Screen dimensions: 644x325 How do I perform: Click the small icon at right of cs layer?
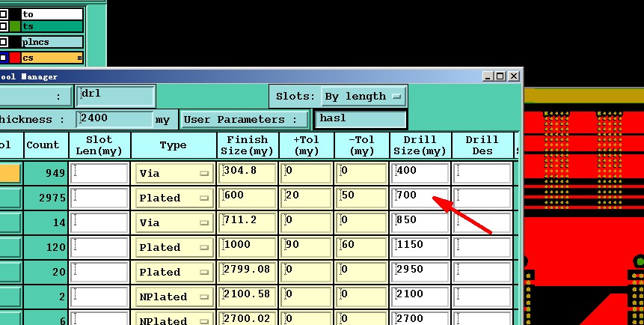point(80,58)
